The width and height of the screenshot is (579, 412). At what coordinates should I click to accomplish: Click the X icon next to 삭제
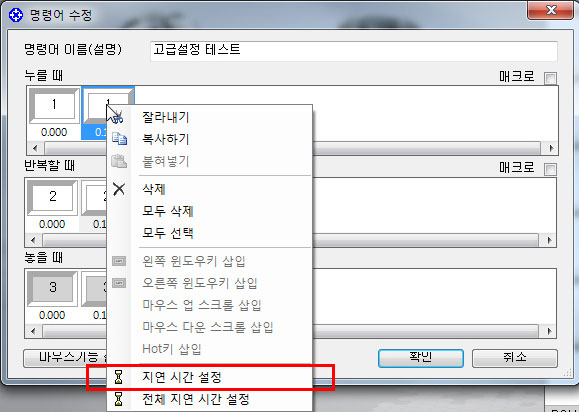pos(119,189)
